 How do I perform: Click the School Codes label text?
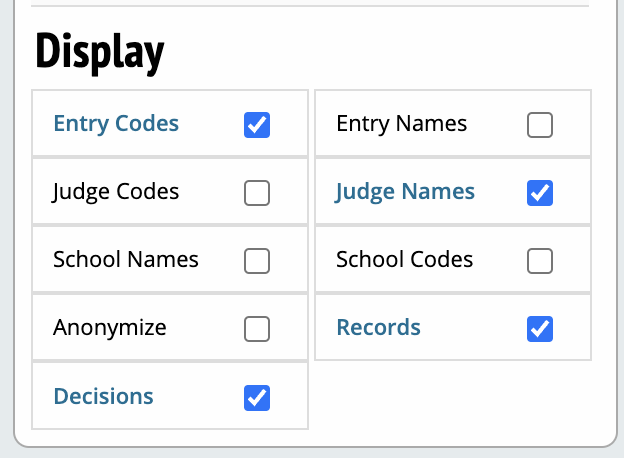tap(404, 259)
